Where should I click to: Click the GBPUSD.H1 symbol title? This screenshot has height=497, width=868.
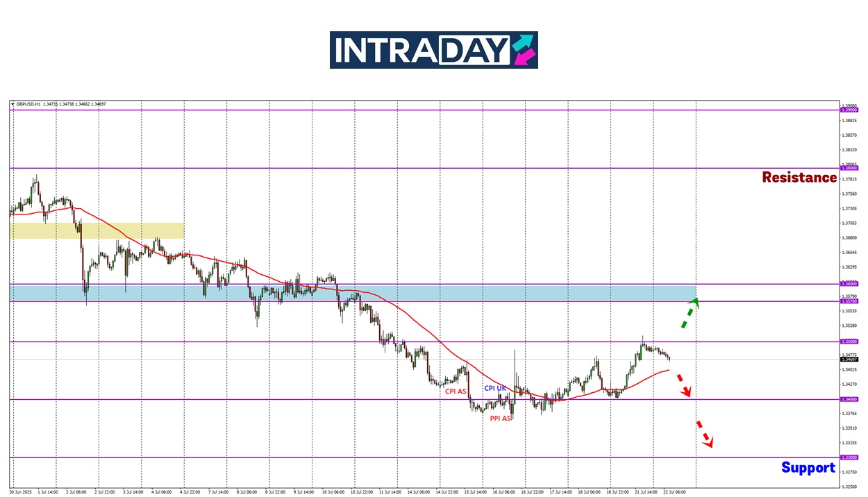pyautogui.click(x=28, y=104)
